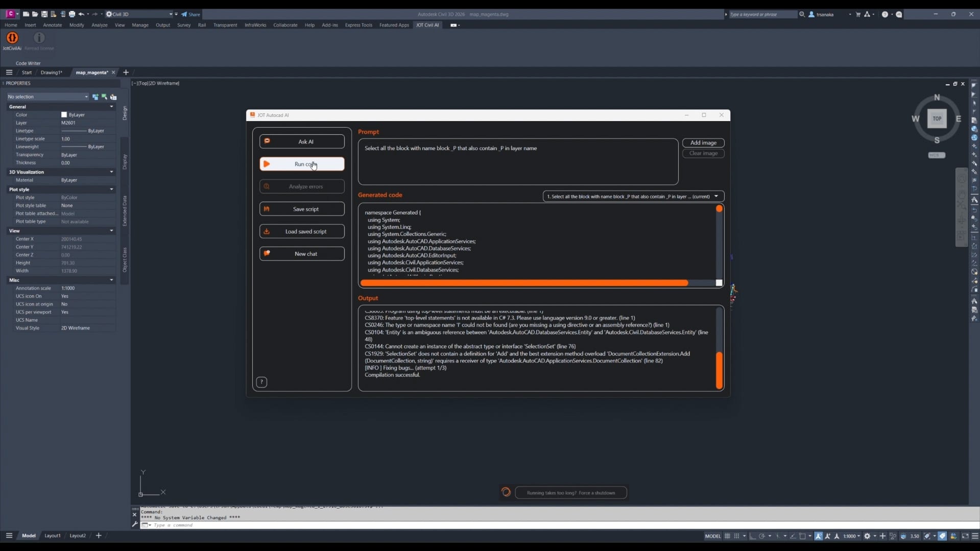Collapse the 3D Visualization section

coord(111,172)
